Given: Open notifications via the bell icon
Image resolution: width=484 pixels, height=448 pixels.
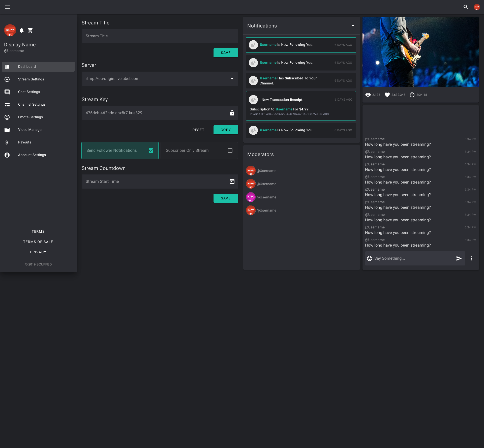Looking at the screenshot, I should (x=22, y=30).
